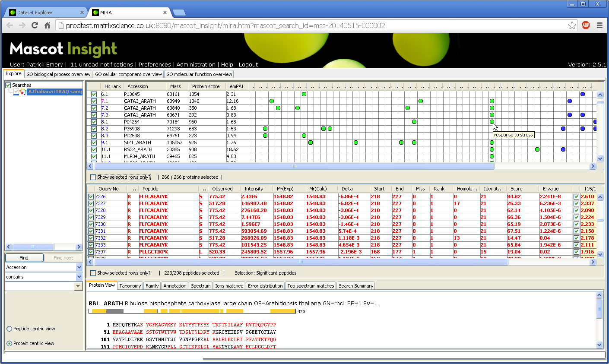Click first green dot in SIZ1_ARATH row

[311, 142]
